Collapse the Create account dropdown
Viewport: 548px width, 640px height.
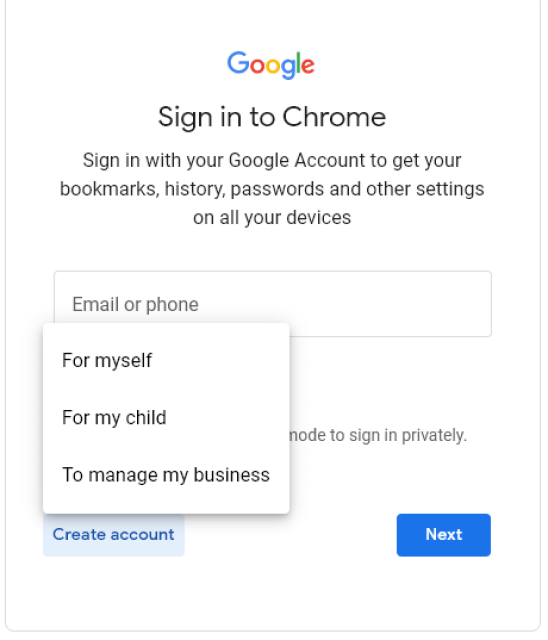(x=114, y=535)
